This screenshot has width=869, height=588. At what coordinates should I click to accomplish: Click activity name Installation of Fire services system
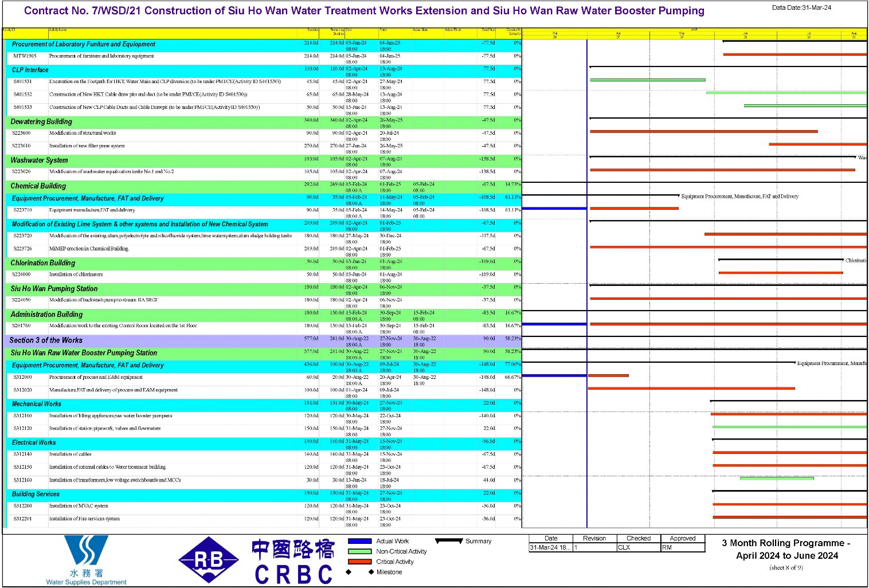84,519
